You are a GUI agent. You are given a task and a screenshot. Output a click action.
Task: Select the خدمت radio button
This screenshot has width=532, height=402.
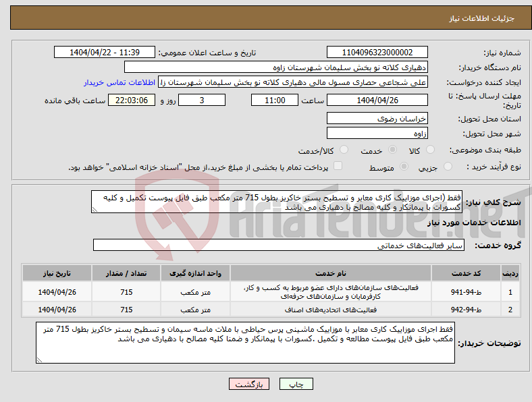click(392, 150)
